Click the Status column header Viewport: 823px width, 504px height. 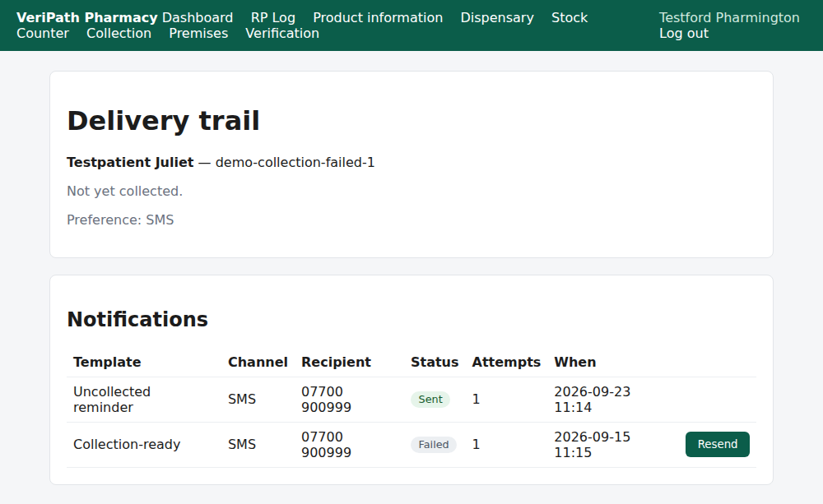pos(435,362)
